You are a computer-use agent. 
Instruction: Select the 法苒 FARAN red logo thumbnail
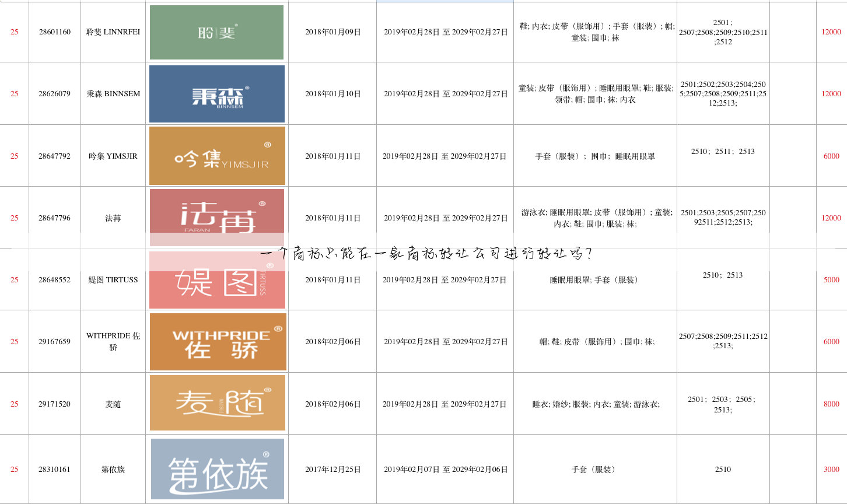216,218
